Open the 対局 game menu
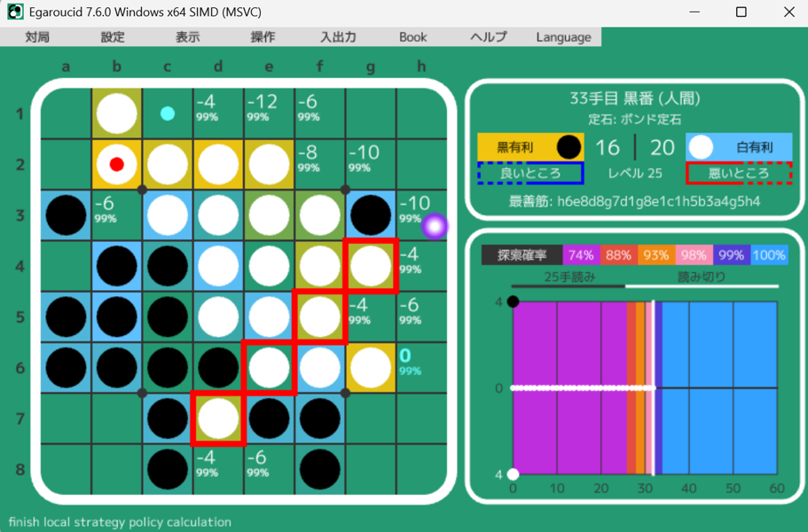 tap(37, 37)
